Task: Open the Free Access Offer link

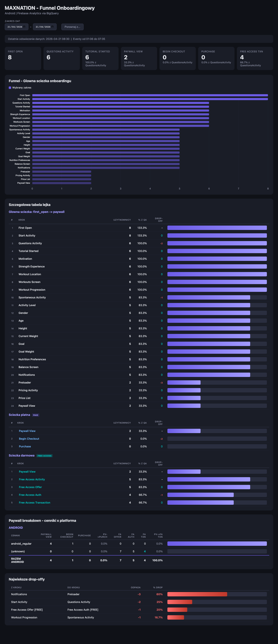Action: click(x=30, y=487)
